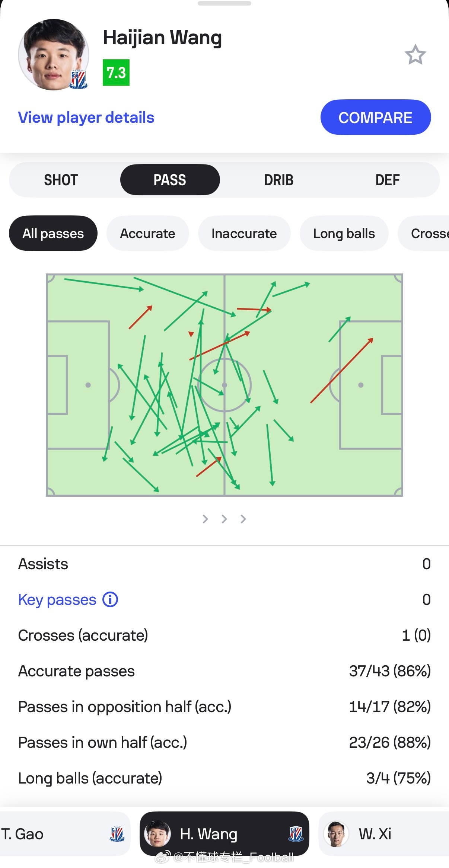Toggle the Inaccurate passes filter
449x868 pixels.
[244, 234]
